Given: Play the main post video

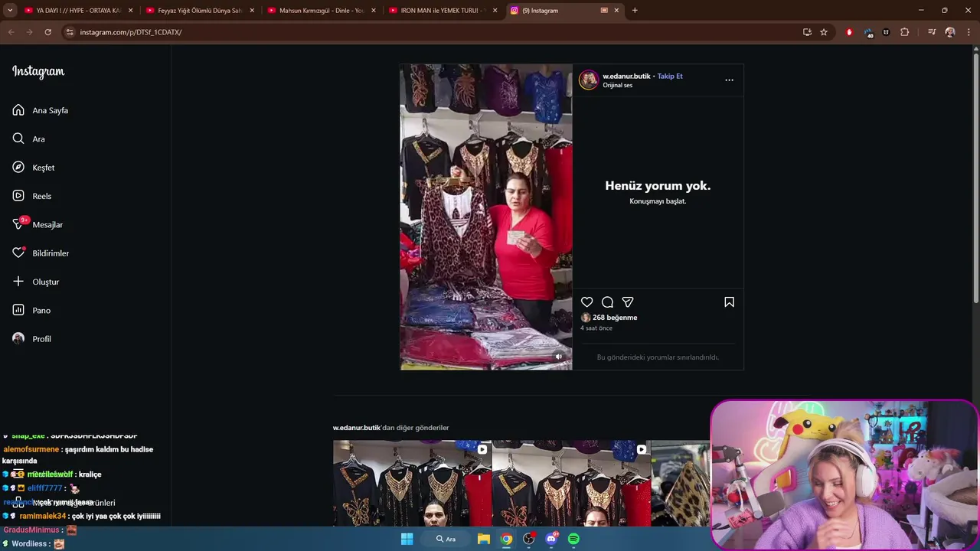Looking at the screenshot, I should tap(486, 217).
